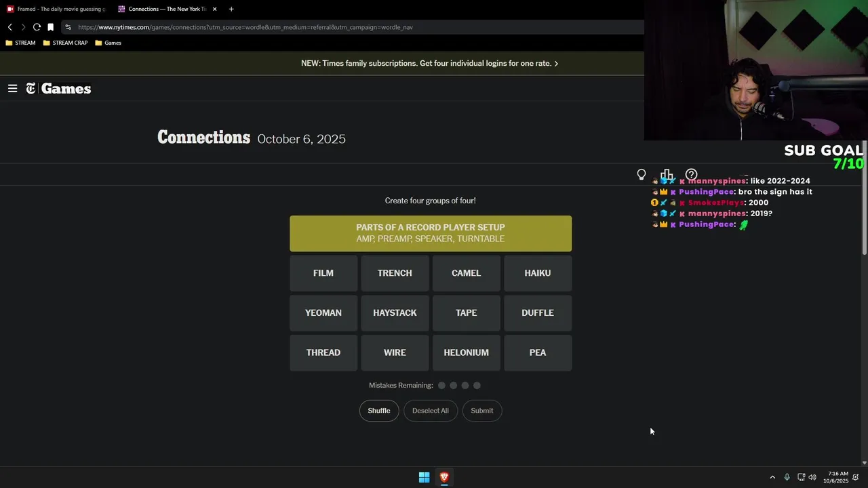Click the 'Mistakes Remaining:' label
This screenshot has width=868, height=488.
point(401,386)
